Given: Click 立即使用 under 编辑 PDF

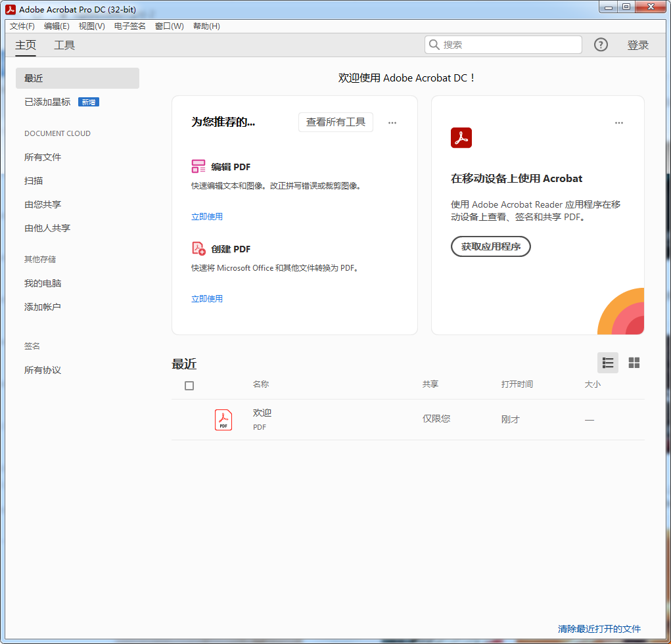Looking at the screenshot, I should [x=207, y=216].
